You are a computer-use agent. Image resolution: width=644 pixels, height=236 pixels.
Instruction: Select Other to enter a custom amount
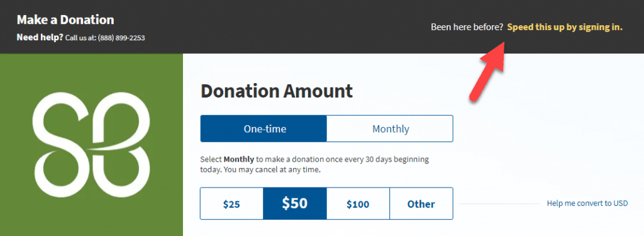pyautogui.click(x=421, y=204)
